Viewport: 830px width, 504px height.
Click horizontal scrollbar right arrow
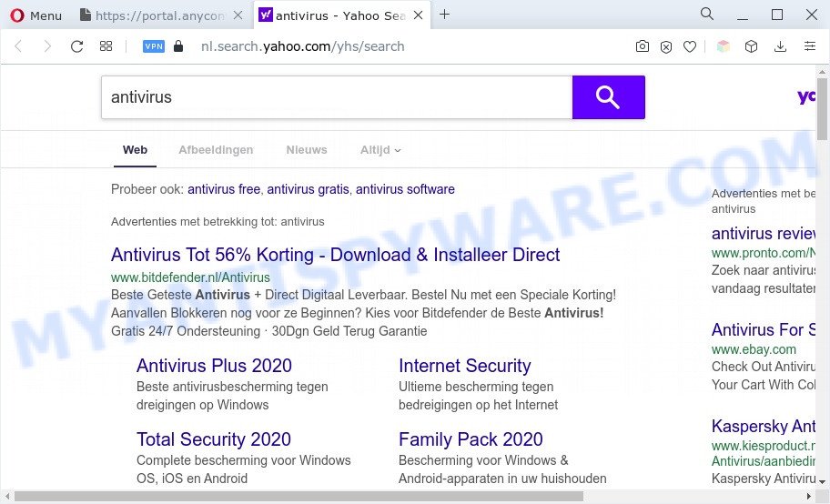(x=809, y=497)
